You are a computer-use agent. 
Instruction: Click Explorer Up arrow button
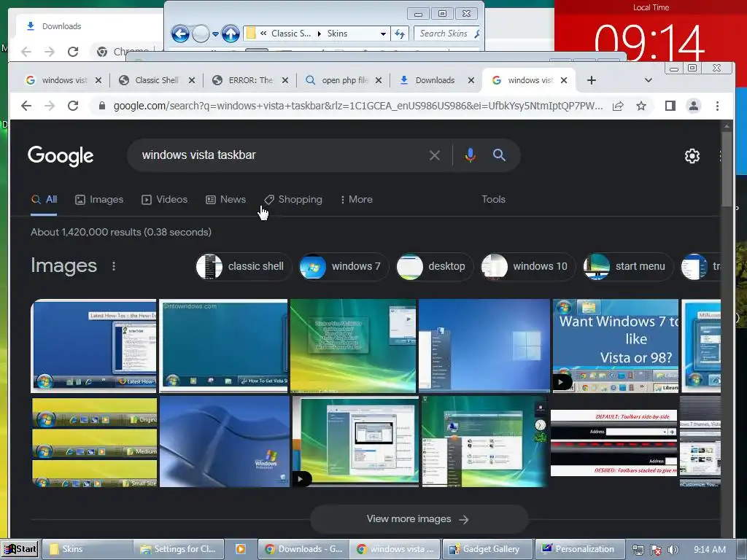pyautogui.click(x=231, y=34)
